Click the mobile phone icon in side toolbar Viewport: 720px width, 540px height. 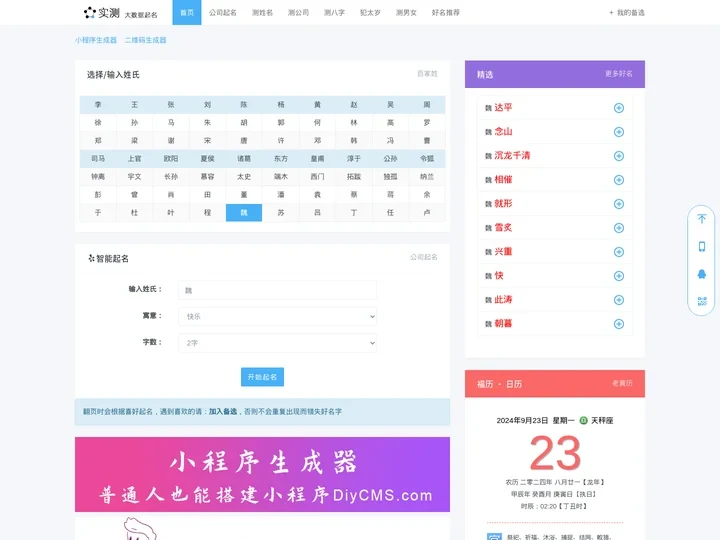[702, 247]
